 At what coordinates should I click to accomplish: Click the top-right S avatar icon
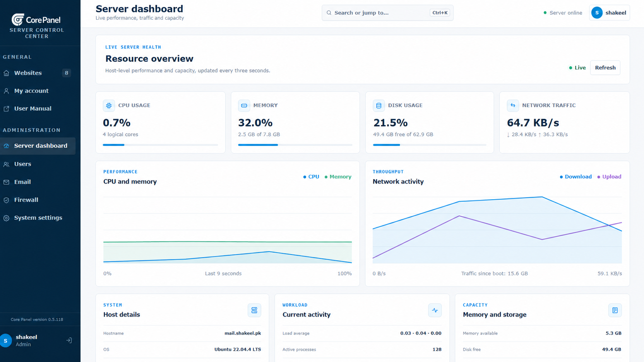tap(597, 13)
